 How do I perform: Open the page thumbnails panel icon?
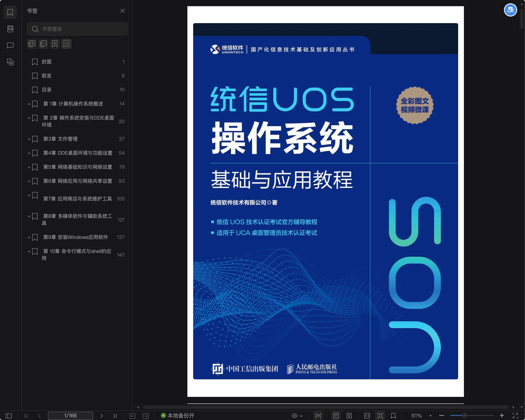point(10,29)
